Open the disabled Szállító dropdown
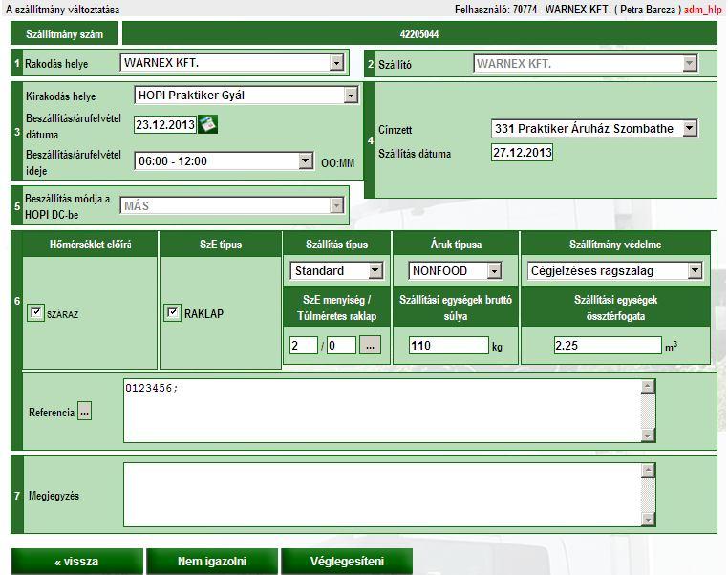Screen dimensions: 728x575 pos(586,64)
